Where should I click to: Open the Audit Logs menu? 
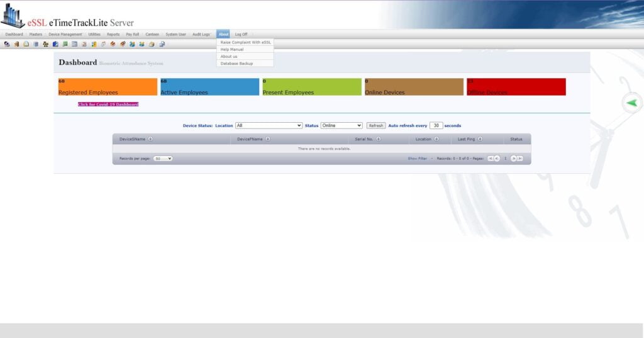201,34
